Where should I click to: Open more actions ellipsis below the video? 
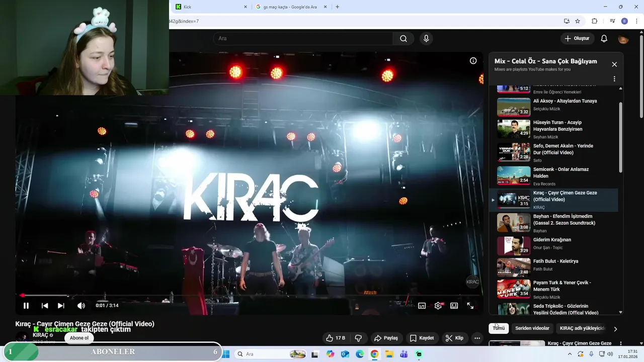(x=477, y=338)
